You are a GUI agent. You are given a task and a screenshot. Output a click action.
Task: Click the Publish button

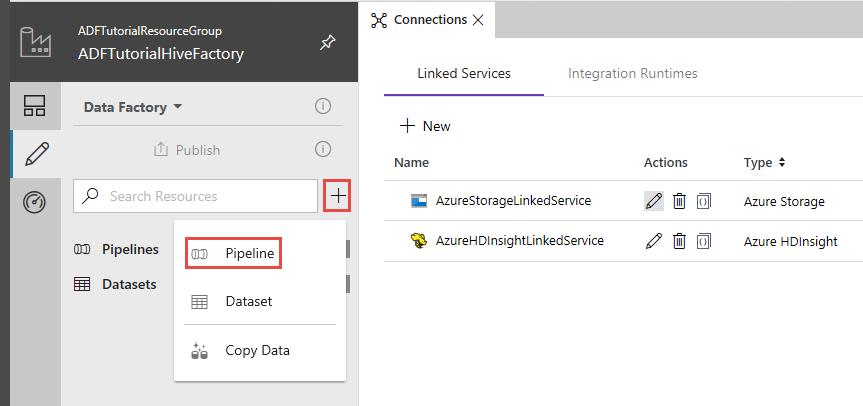187,150
